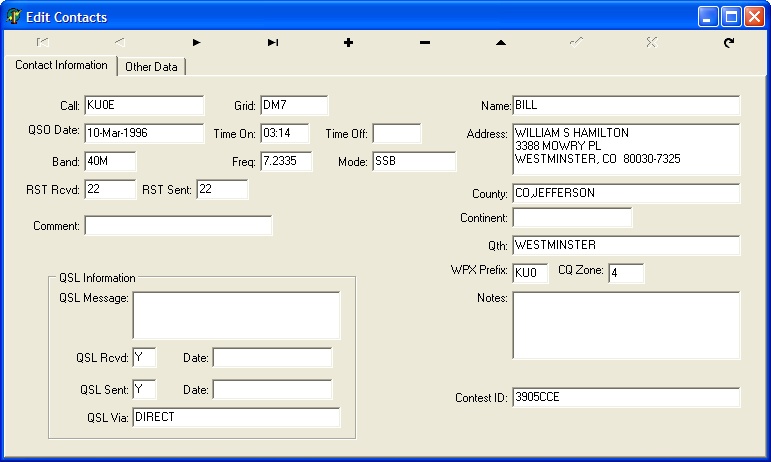Click the QSL Message text box

(x=236, y=315)
